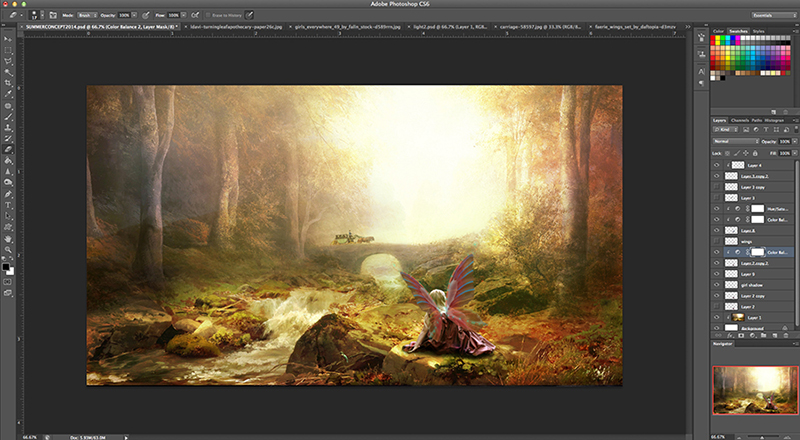Select the Move tool in the toolbar
This screenshot has width=800, height=440.
pos(8,38)
